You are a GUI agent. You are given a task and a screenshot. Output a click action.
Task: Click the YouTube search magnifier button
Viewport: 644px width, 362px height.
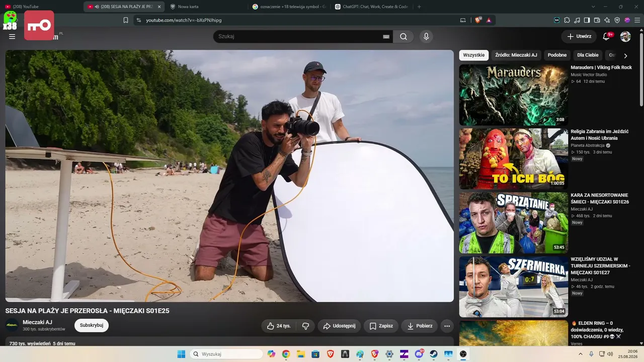404,37
